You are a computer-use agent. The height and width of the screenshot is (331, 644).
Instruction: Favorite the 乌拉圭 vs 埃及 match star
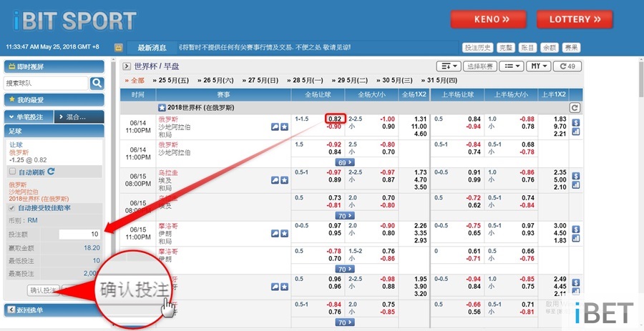point(284,180)
